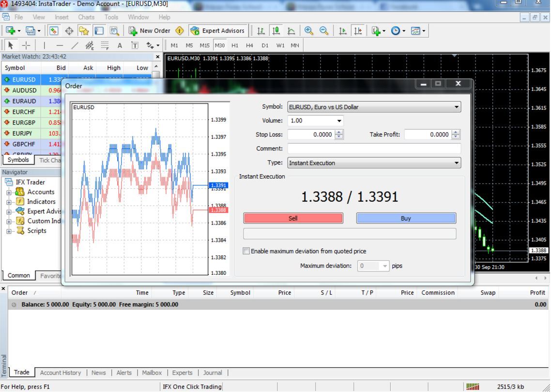Open the Charts menu

tap(86, 17)
